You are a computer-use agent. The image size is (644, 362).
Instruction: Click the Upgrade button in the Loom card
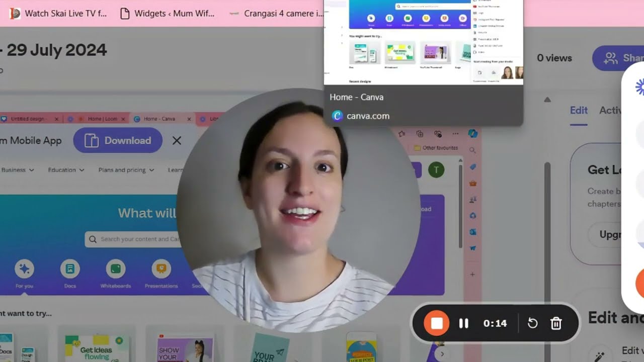click(604, 234)
